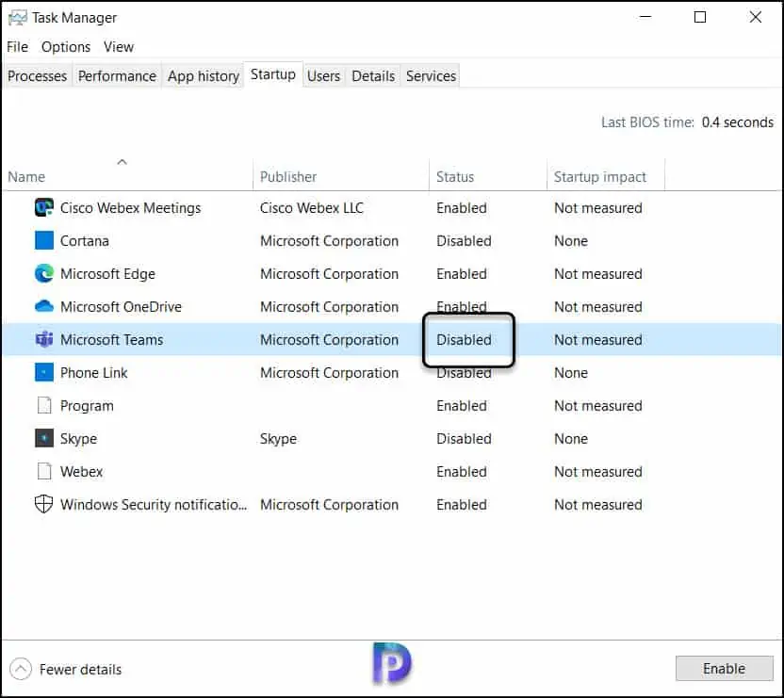Viewport: 784px width, 698px height.
Task: Click the Webex blank file icon
Action: pyautogui.click(x=44, y=472)
